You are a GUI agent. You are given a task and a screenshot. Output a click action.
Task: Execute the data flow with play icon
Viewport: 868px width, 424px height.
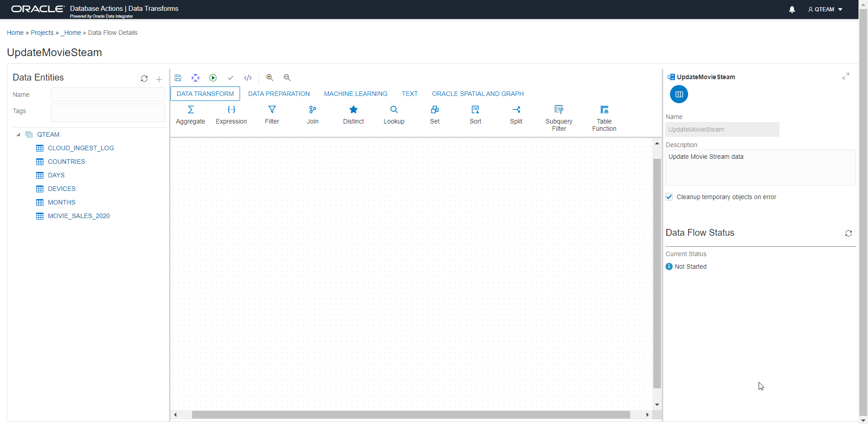pyautogui.click(x=213, y=78)
